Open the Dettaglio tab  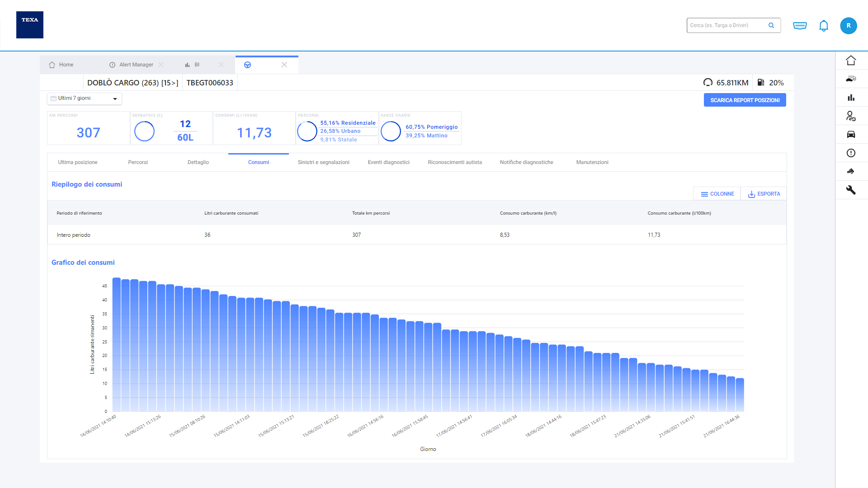point(198,162)
